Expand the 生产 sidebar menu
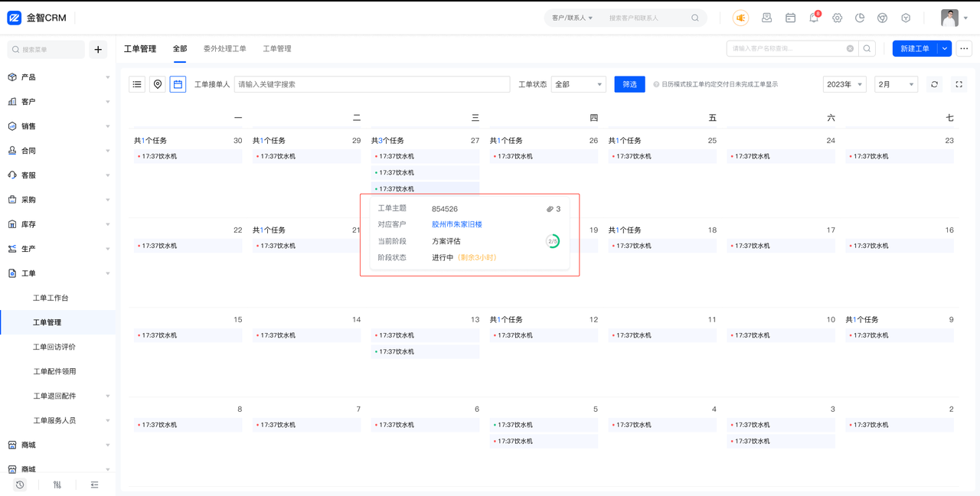 pos(108,249)
